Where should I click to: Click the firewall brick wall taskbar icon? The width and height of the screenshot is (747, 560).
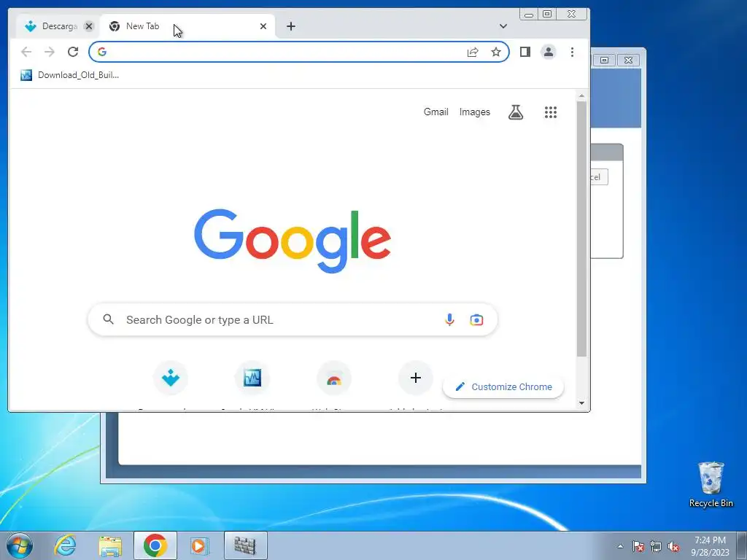tap(245, 545)
